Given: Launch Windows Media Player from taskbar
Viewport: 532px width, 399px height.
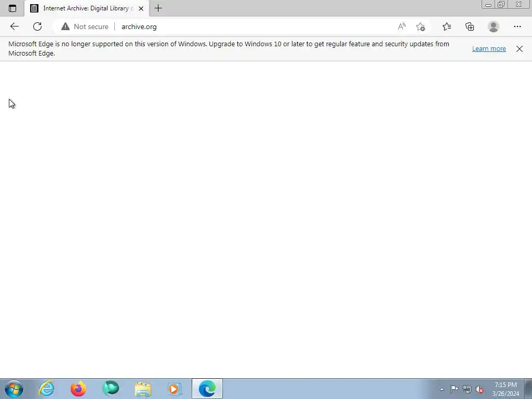Looking at the screenshot, I should 175,389.
